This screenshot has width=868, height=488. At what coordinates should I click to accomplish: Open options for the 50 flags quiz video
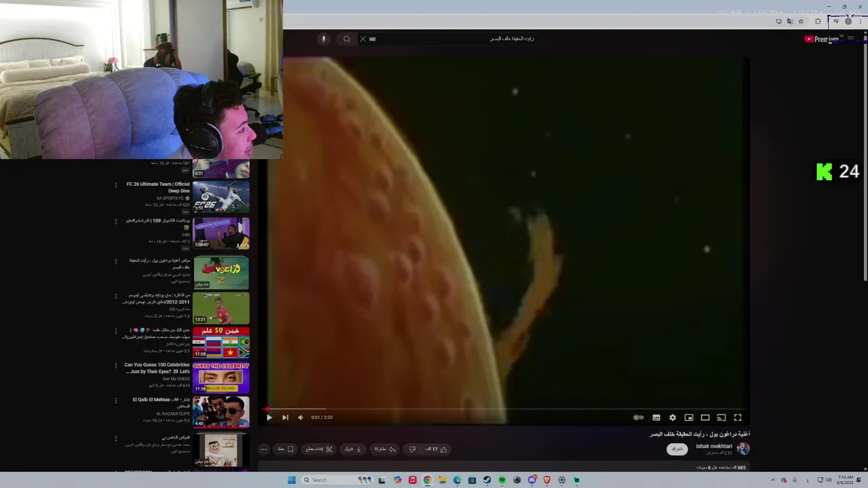(115, 331)
